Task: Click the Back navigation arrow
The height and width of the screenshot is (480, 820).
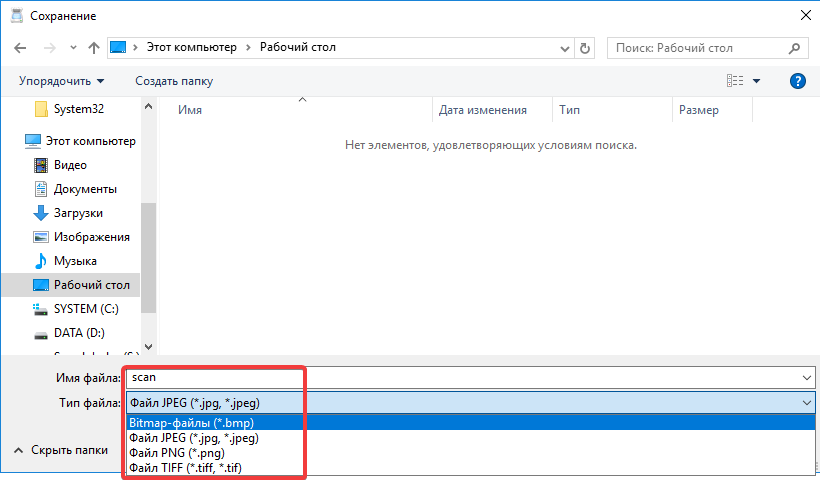Action: pyautogui.click(x=22, y=48)
